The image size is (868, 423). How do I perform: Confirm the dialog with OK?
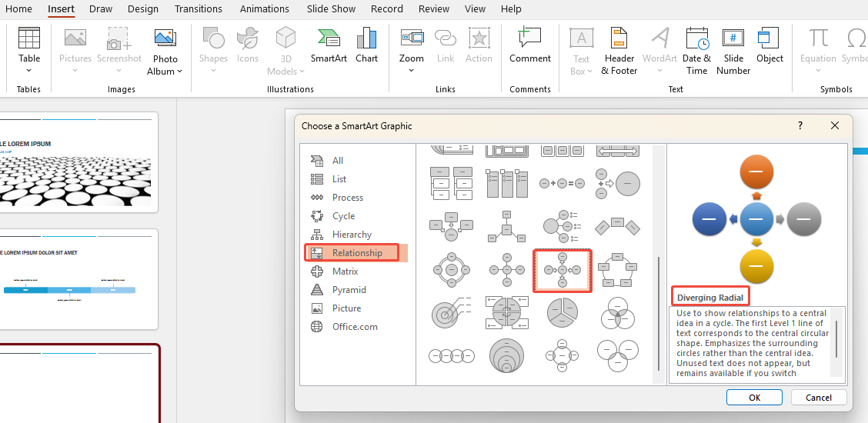pyautogui.click(x=754, y=397)
